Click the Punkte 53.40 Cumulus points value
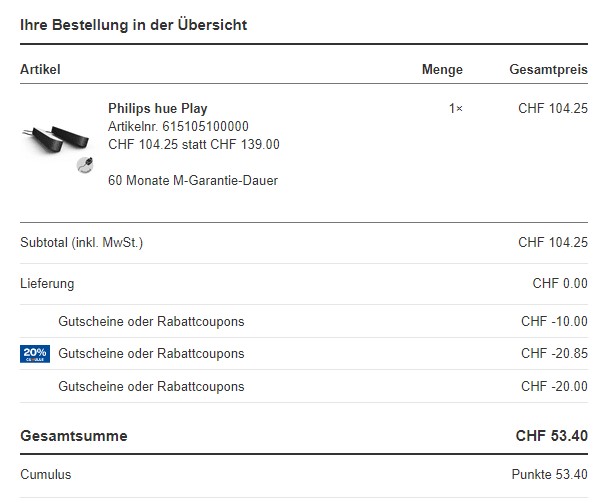This screenshot has height=503, width=612. (549, 475)
